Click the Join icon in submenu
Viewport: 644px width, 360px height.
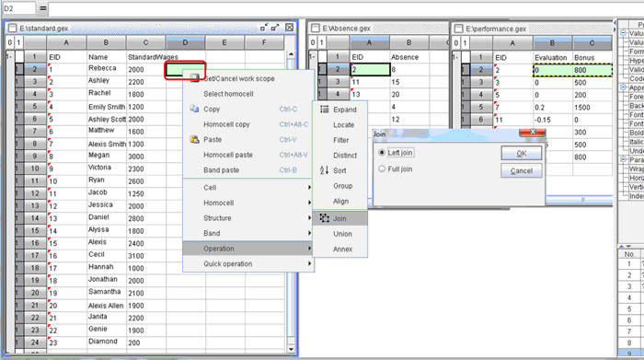(x=325, y=218)
